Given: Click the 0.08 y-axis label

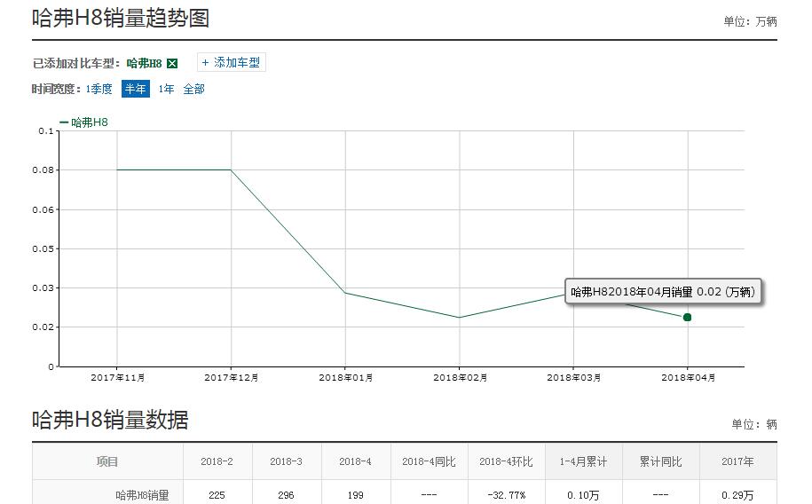Looking at the screenshot, I should [x=43, y=169].
